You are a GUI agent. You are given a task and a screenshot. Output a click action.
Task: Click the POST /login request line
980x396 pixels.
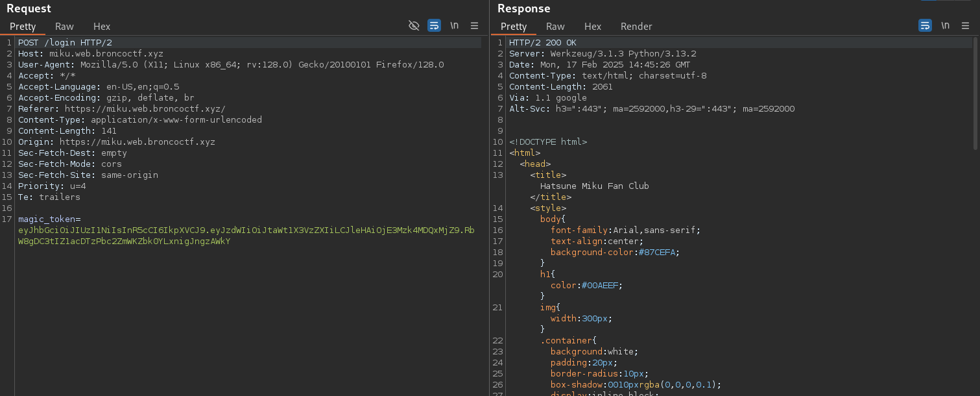click(65, 43)
